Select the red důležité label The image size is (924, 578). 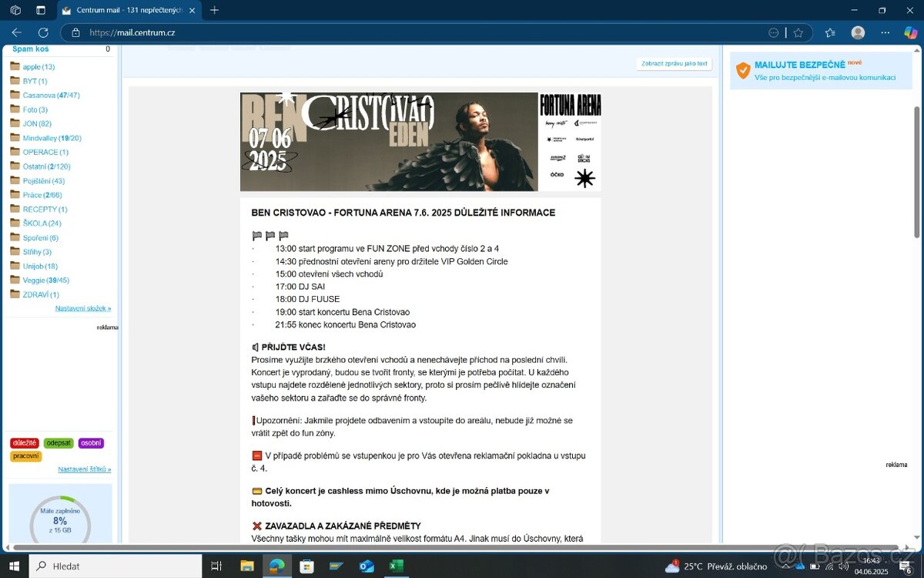(x=25, y=443)
